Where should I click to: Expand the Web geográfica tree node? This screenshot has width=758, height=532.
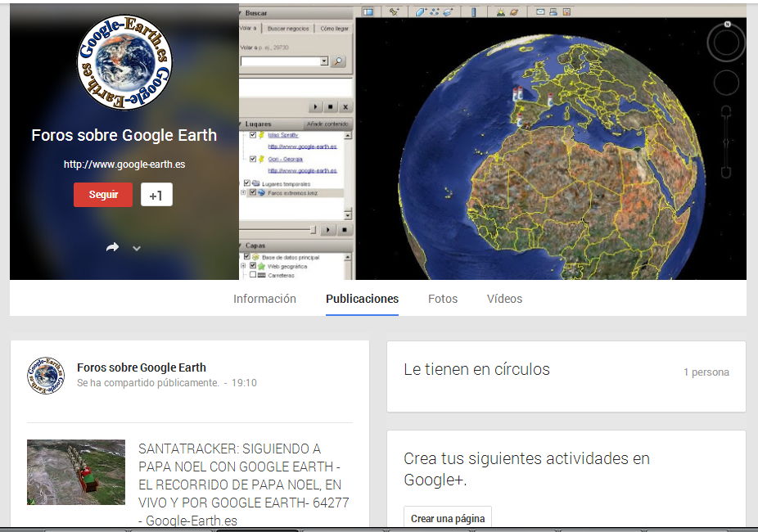[244, 266]
